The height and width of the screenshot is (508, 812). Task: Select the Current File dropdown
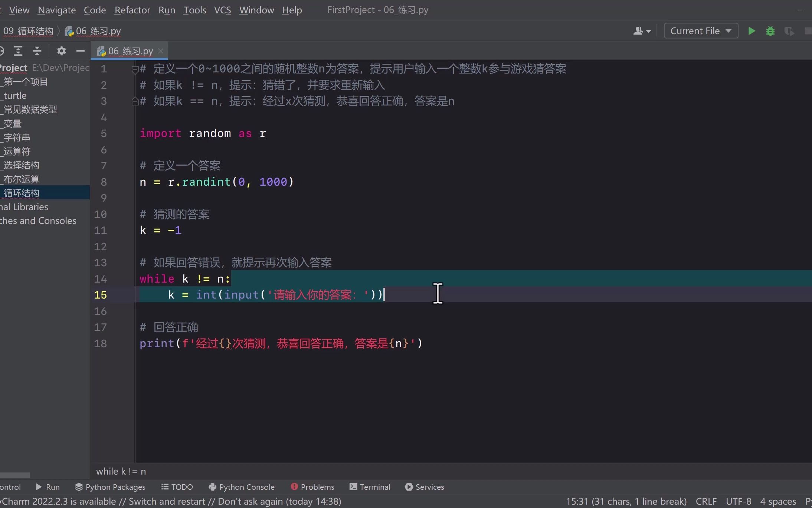point(699,30)
